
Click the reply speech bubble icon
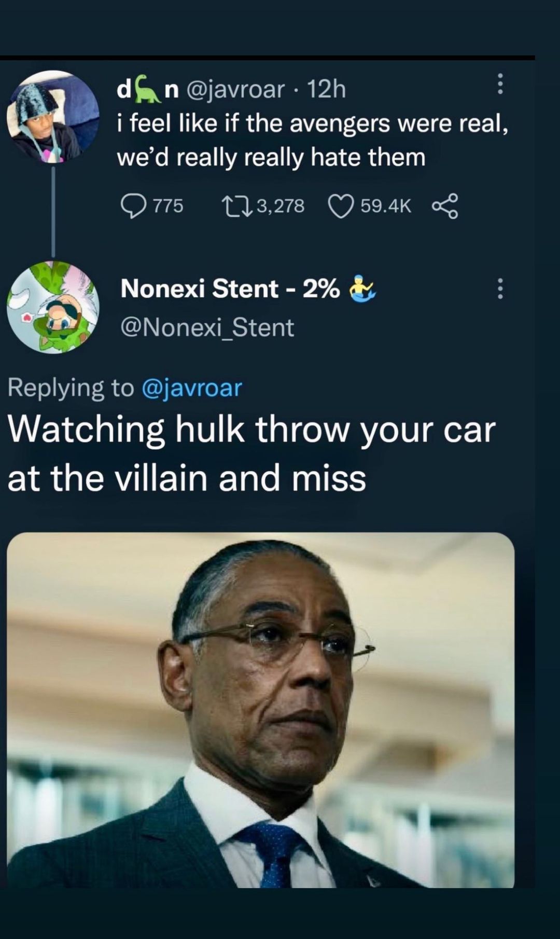pyautogui.click(x=133, y=206)
